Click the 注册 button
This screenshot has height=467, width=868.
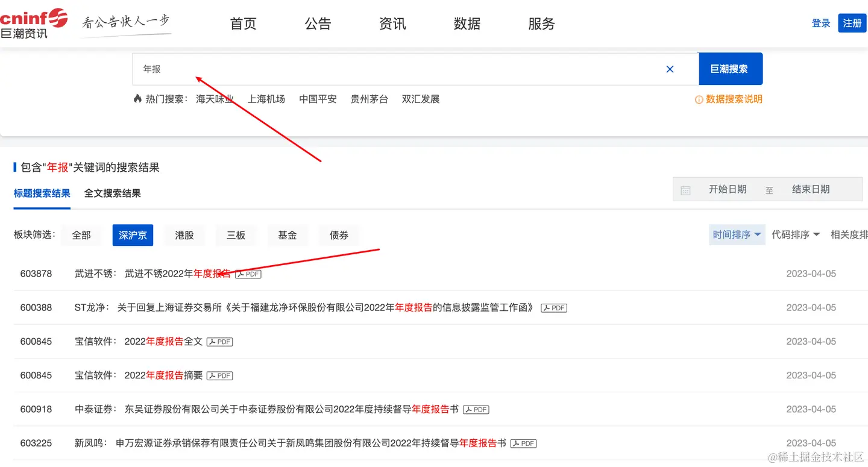click(852, 23)
